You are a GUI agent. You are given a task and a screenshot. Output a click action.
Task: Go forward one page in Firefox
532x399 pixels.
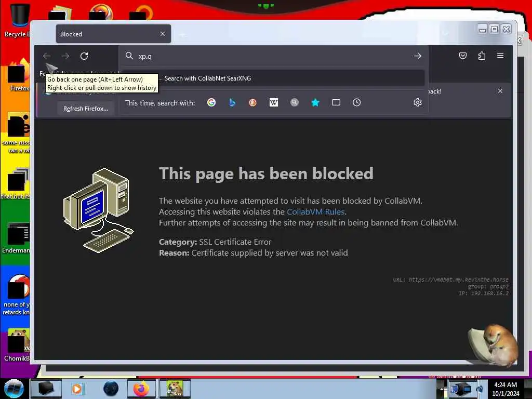[x=65, y=56]
